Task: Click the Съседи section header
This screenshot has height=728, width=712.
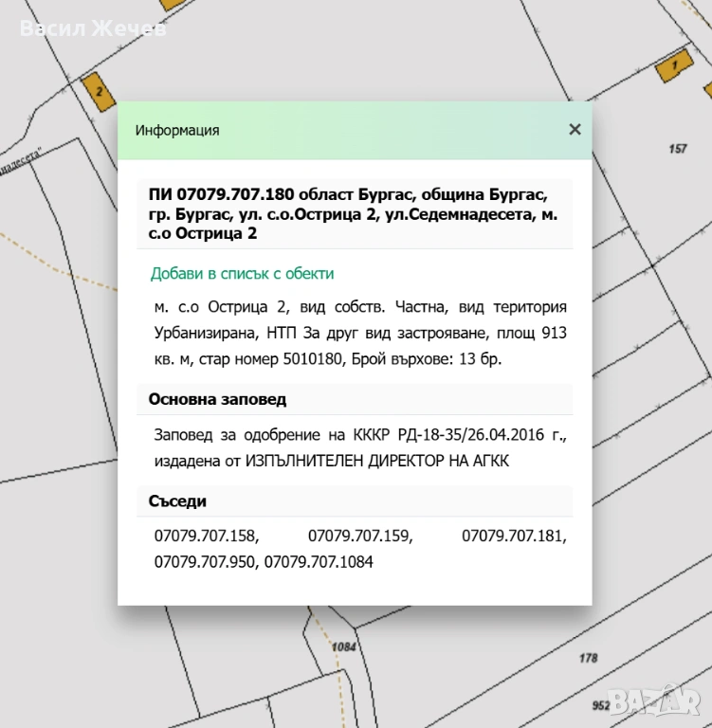Action: (x=177, y=501)
